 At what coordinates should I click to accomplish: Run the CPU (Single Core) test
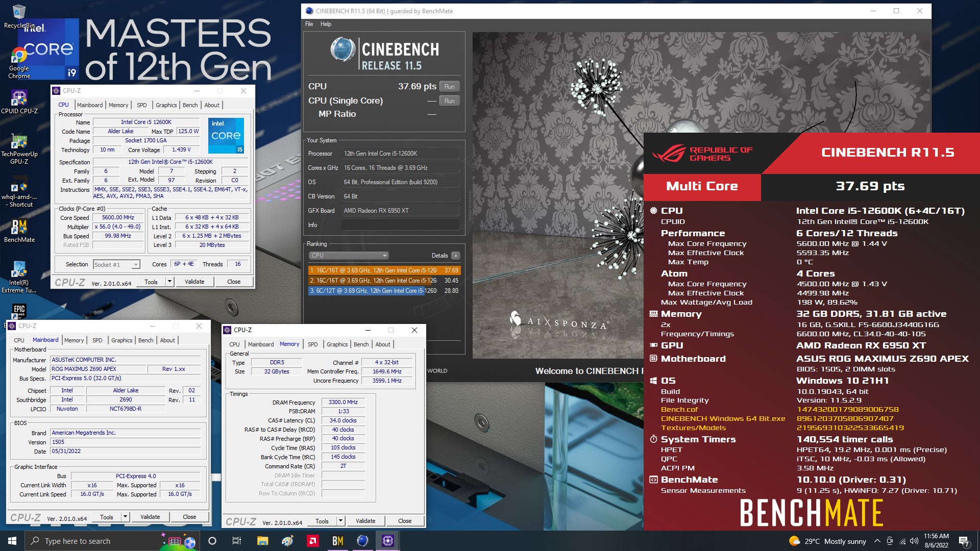[449, 101]
